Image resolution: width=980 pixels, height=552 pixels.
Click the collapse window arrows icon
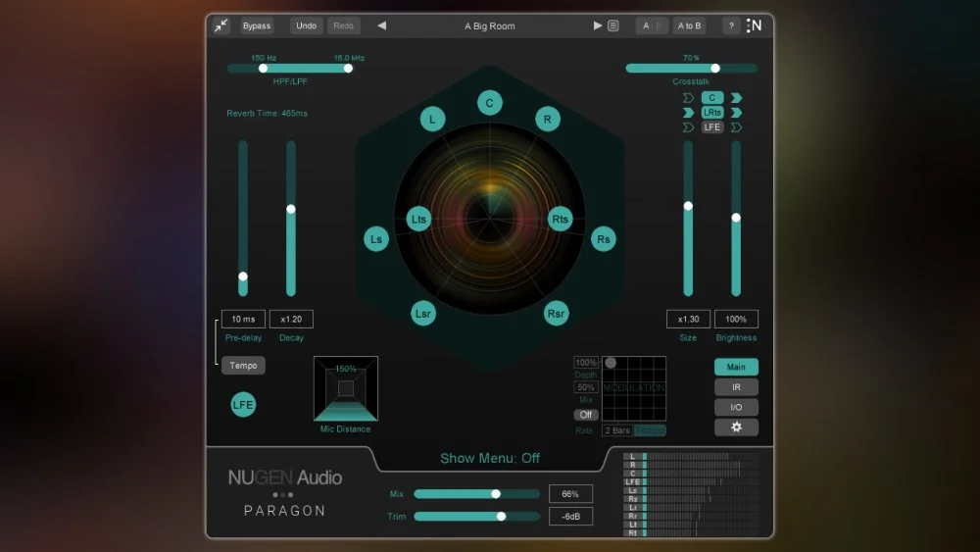(x=221, y=25)
